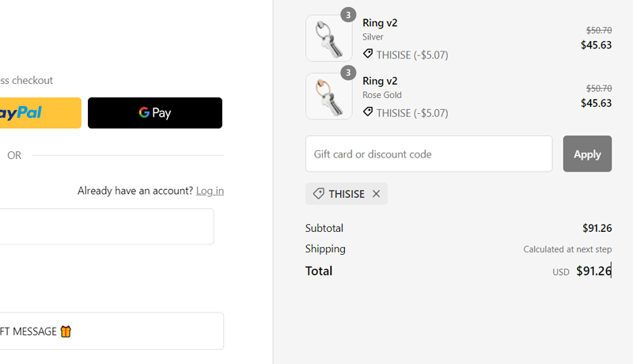Click the Subtotal amount
This screenshot has width=633, height=364.
(597, 228)
